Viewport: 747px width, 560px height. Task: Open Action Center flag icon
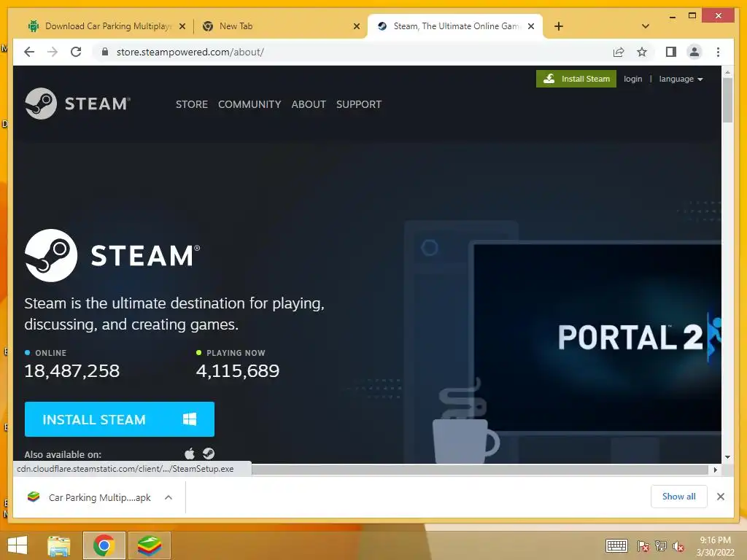[643, 546]
